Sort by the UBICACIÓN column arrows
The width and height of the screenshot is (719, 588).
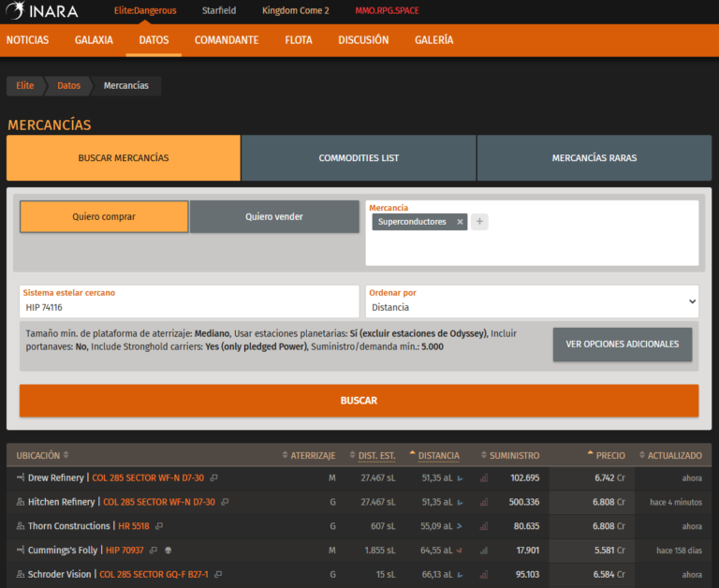click(66, 455)
